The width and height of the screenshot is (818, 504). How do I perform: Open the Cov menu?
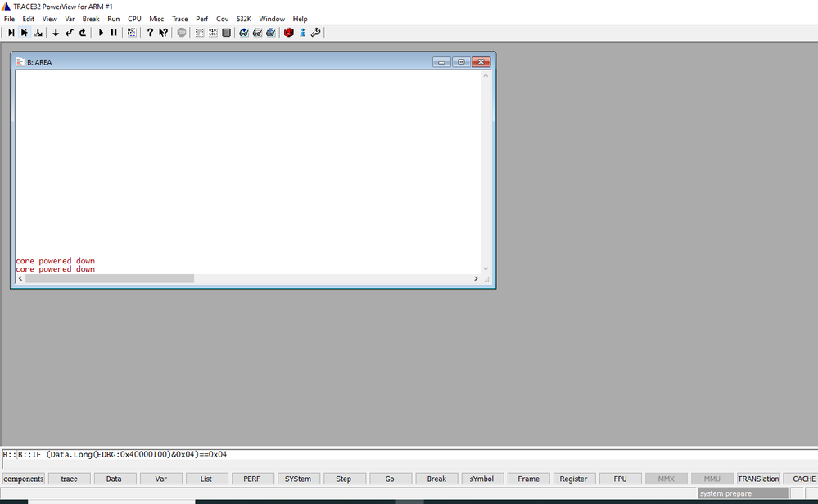[x=222, y=19]
